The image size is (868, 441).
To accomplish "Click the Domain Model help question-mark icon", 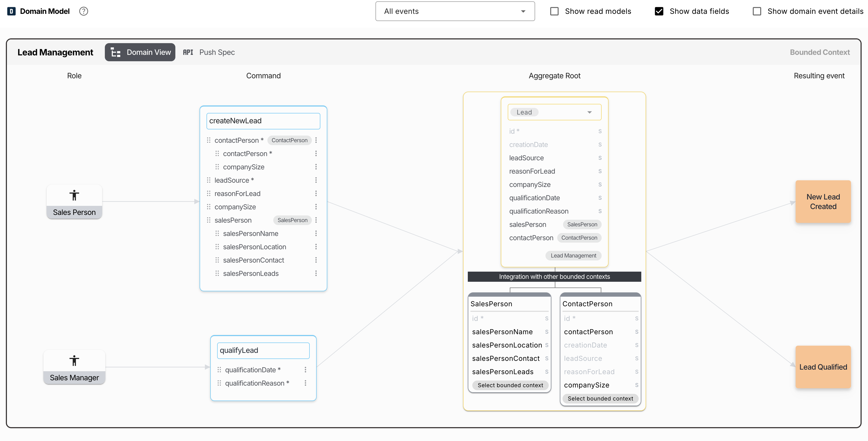I will (x=84, y=11).
